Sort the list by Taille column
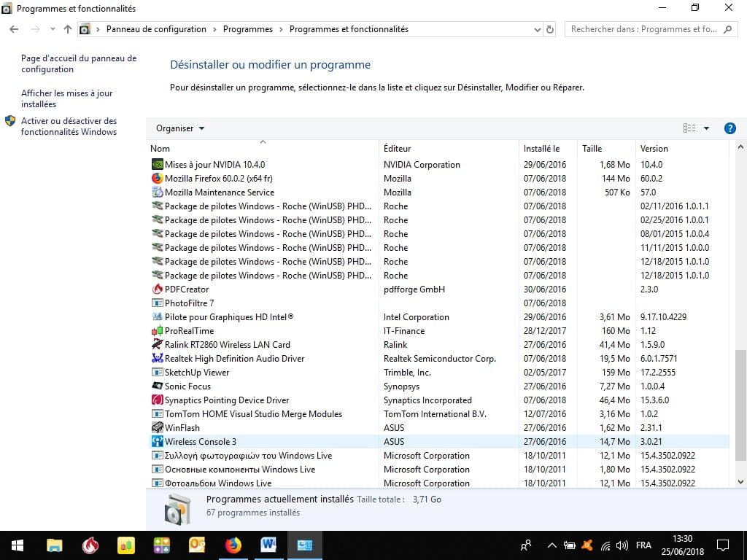Image resolution: width=747 pixels, height=560 pixels. pos(606,148)
